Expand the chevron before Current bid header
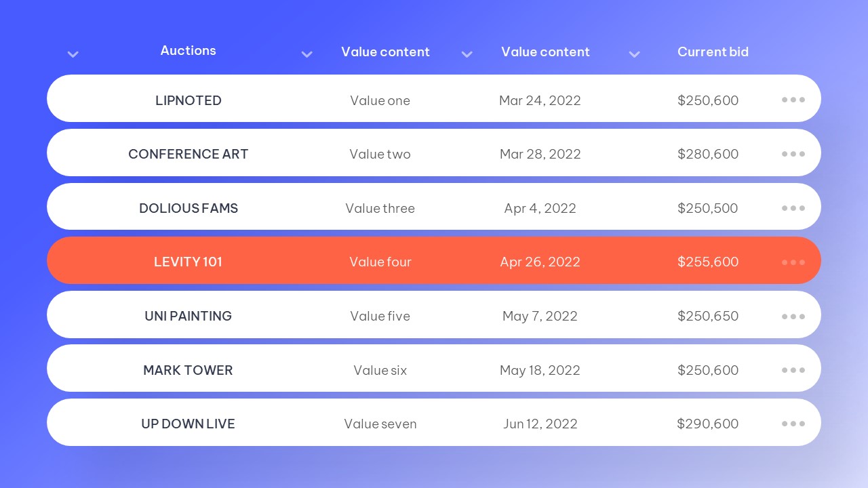This screenshot has width=868, height=488. (635, 54)
